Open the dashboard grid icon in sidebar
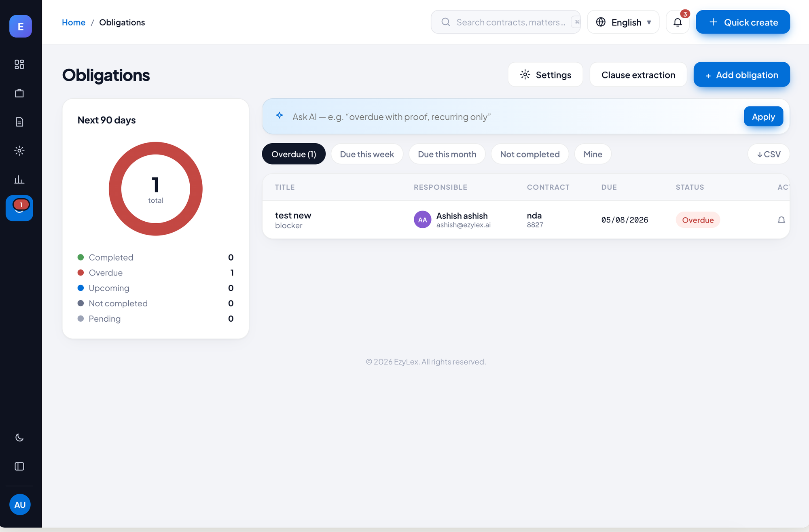The width and height of the screenshot is (809, 532). (19, 64)
